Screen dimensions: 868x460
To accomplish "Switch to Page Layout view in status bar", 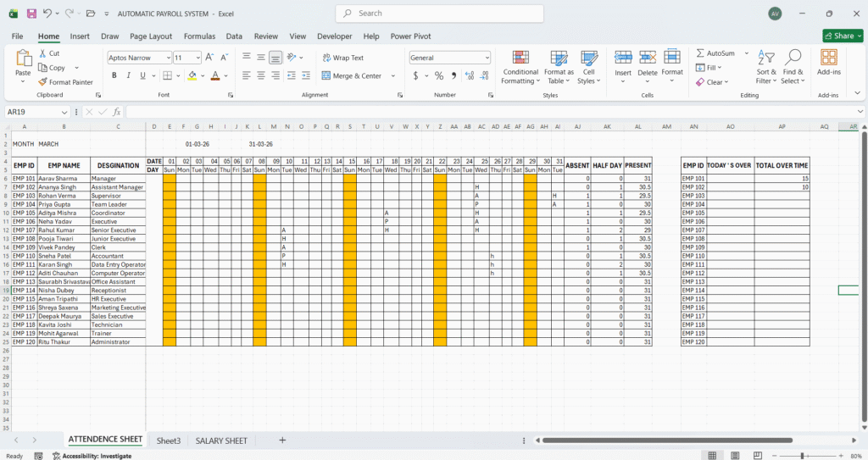I will 735,456.
